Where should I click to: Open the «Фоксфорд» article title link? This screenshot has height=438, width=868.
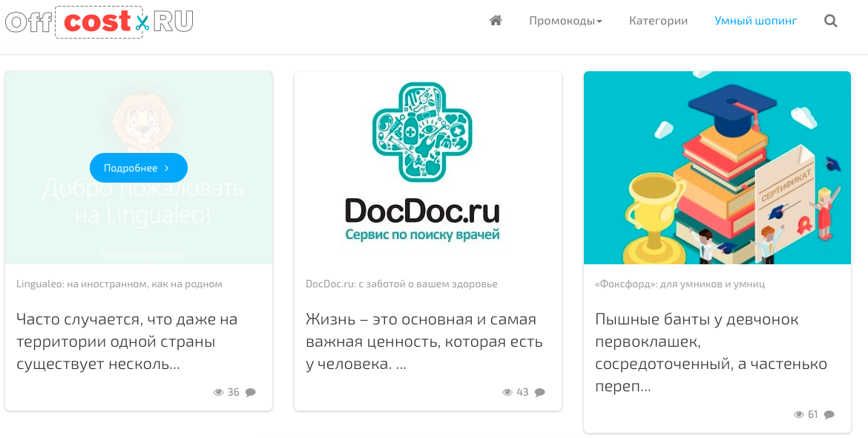(680, 284)
